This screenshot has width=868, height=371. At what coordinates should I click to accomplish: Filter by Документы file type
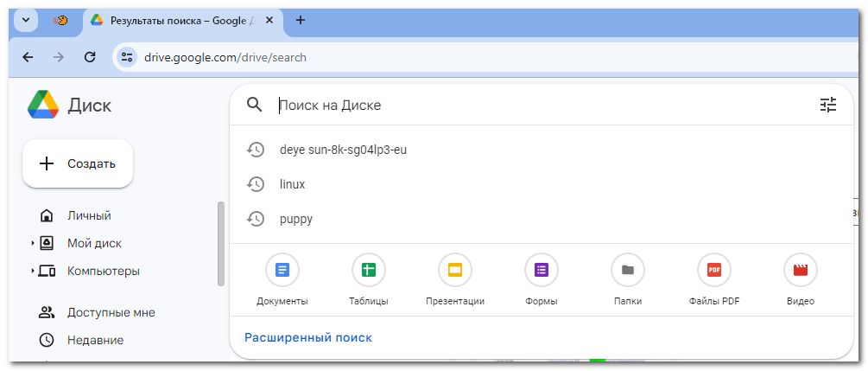point(282,280)
